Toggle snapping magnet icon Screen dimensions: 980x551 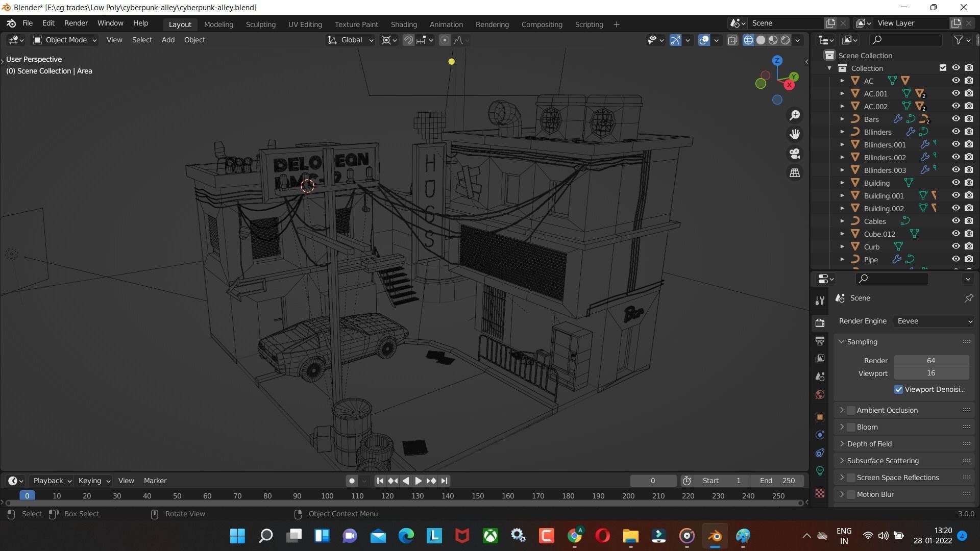coord(408,40)
